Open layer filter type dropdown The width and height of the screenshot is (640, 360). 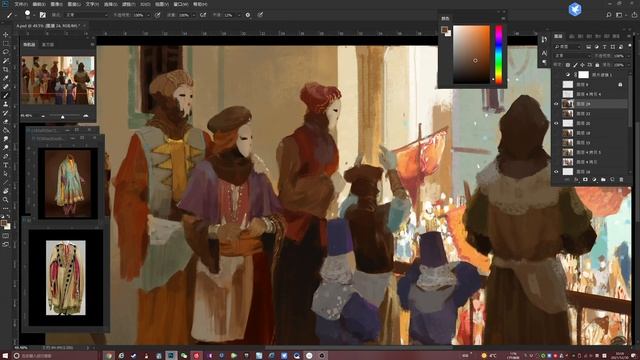568,47
